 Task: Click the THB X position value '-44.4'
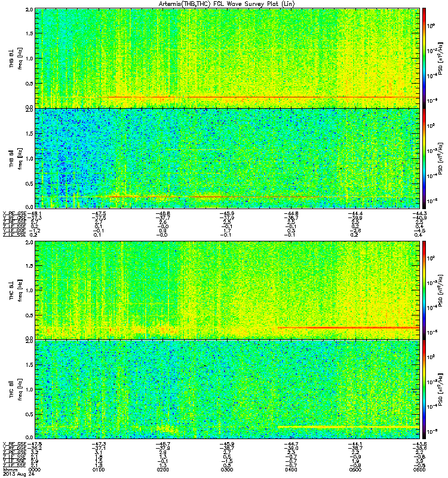click(x=355, y=214)
